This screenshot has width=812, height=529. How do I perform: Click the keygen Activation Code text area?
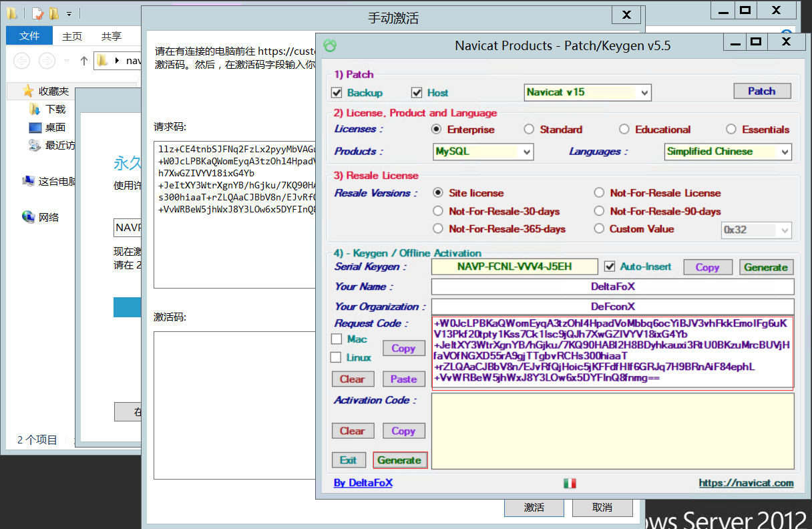(612, 431)
